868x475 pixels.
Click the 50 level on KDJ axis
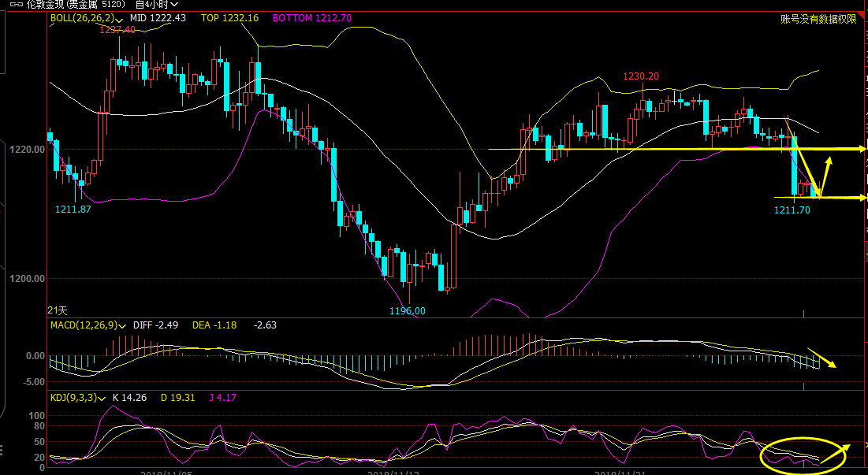click(40, 442)
